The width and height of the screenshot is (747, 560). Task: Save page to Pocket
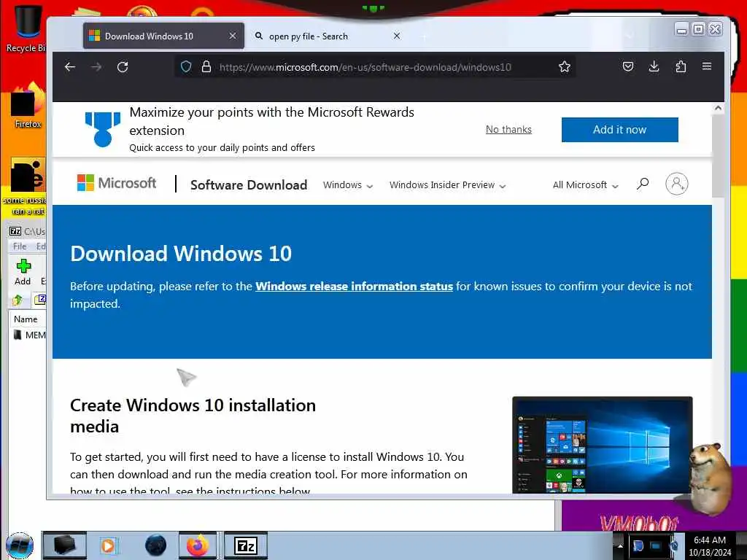pos(628,66)
